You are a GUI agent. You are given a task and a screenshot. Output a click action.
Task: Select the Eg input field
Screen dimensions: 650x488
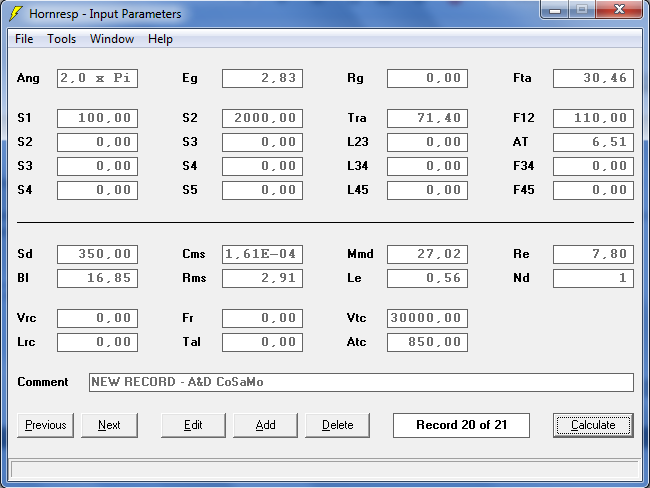(x=262, y=78)
